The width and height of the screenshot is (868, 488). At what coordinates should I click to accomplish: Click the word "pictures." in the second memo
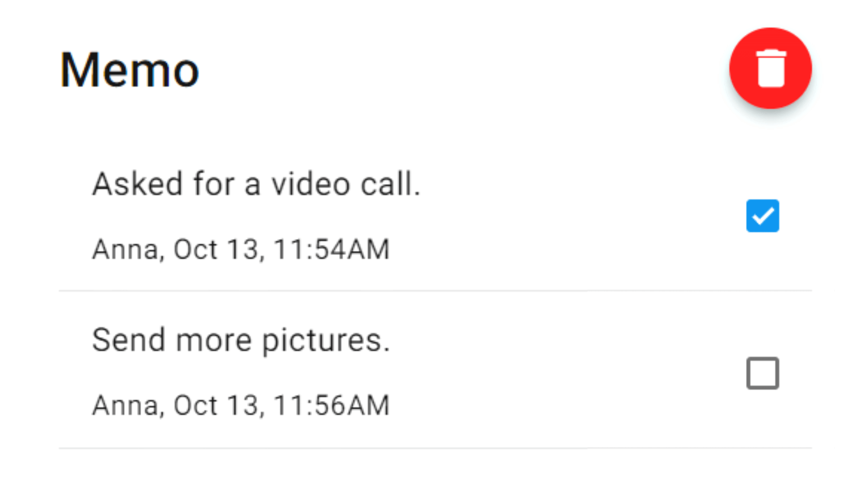[326, 341]
